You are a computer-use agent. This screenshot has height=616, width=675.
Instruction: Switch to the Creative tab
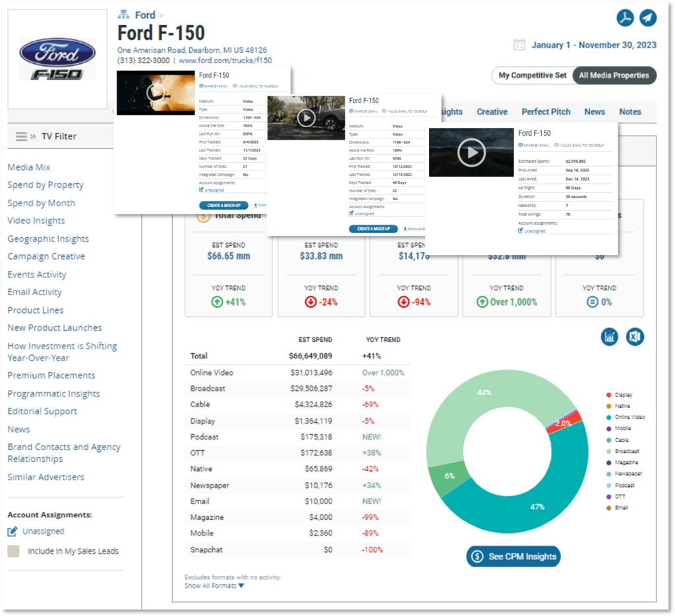point(492,112)
